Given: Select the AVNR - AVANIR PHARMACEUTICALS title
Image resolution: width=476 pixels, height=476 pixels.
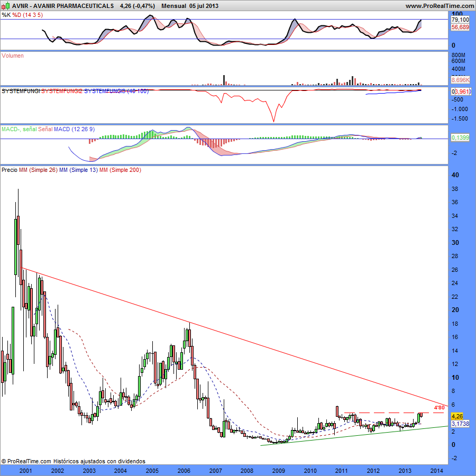Looking at the screenshot, I should tap(63, 6).
